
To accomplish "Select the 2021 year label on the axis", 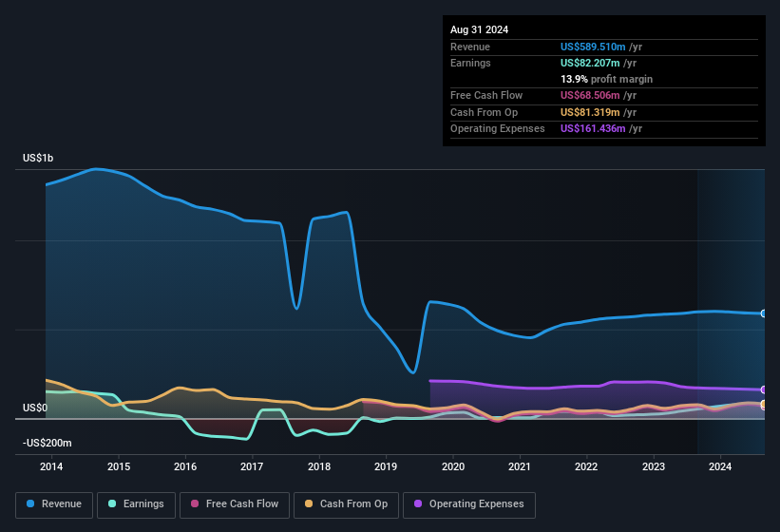I will click(520, 466).
